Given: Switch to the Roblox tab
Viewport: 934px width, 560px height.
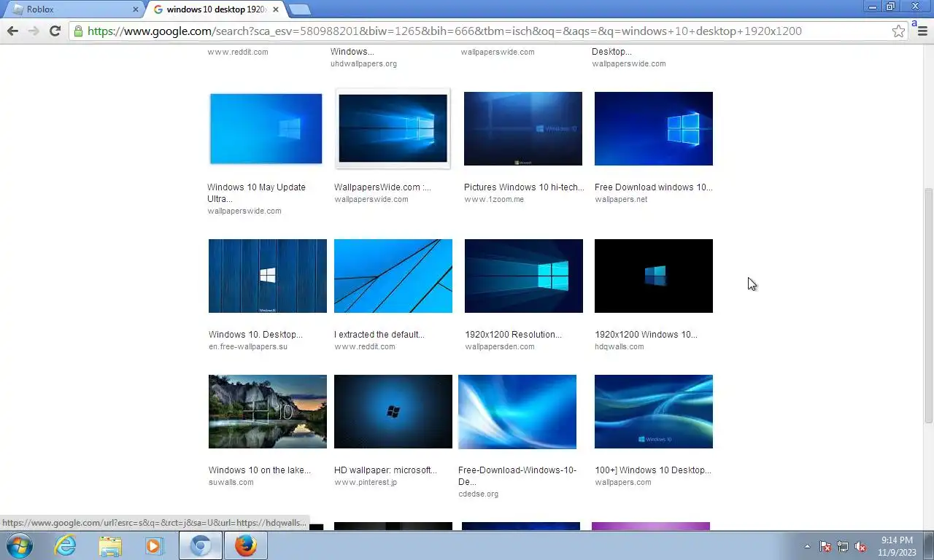Looking at the screenshot, I should coord(73,9).
